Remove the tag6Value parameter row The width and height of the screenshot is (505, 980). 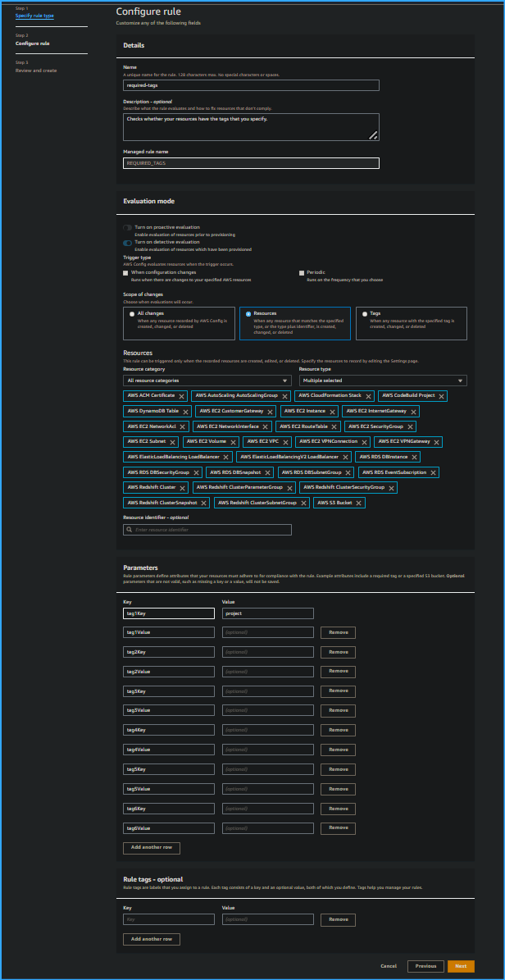click(x=338, y=827)
